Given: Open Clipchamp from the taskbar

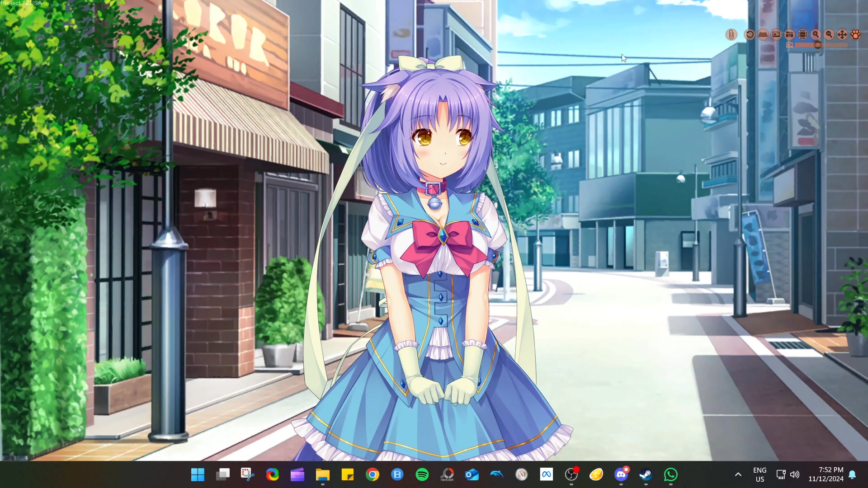Looking at the screenshot, I should click(297, 474).
